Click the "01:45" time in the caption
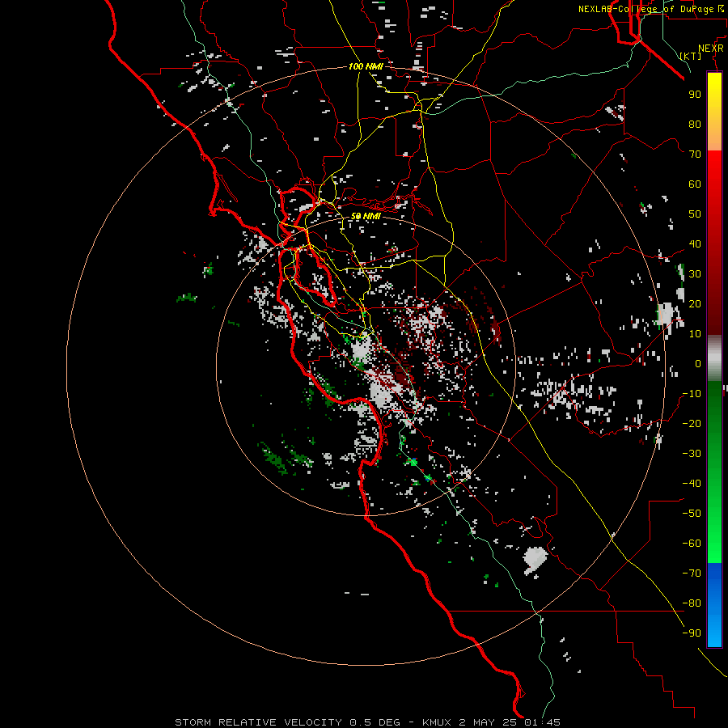Screen dimensions: 728x728 pos(542,722)
